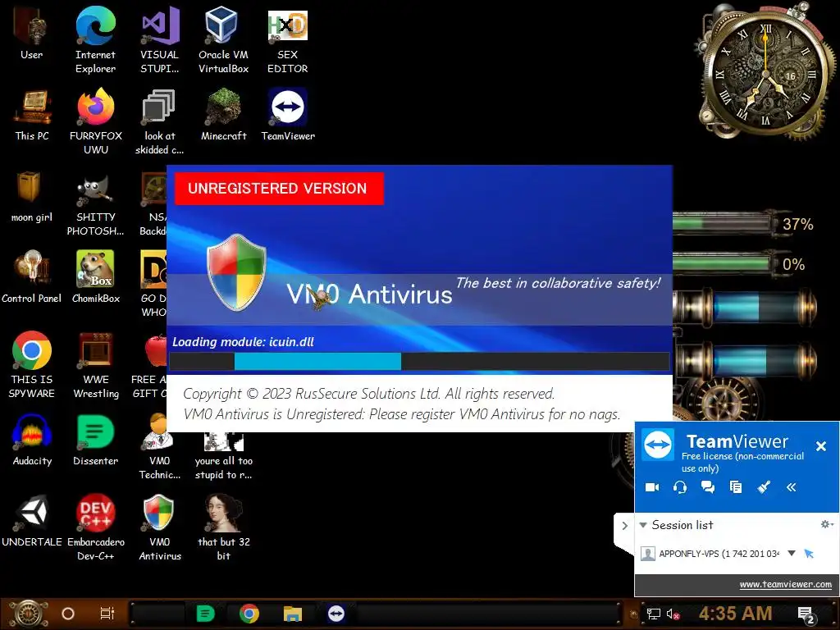Launch Oracle VM VirtualBox shortcut

coord(223,39)
